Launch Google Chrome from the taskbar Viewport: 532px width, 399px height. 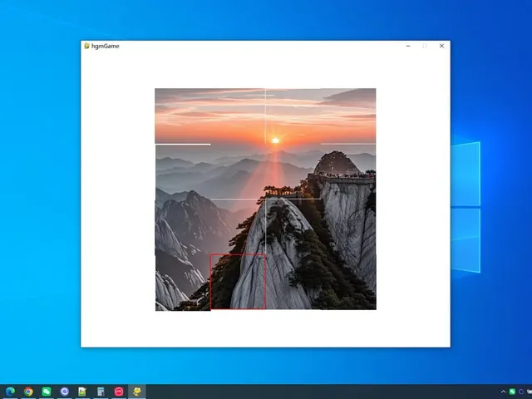28,392
